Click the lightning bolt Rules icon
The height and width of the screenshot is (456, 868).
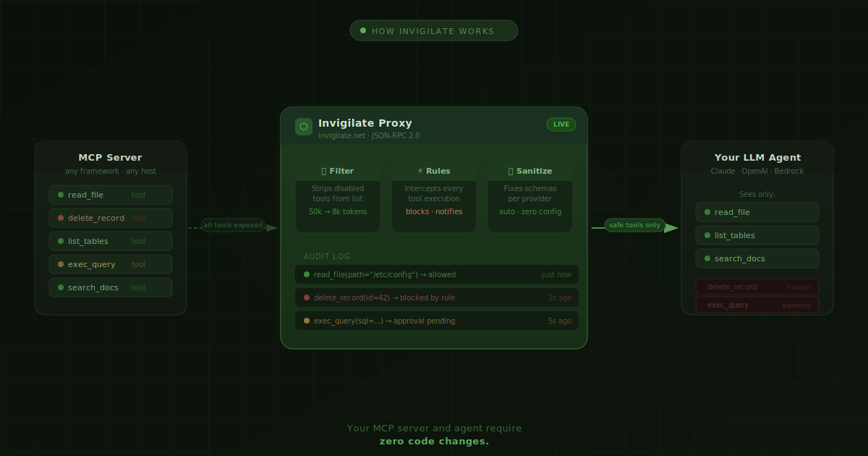click(420, 171)
